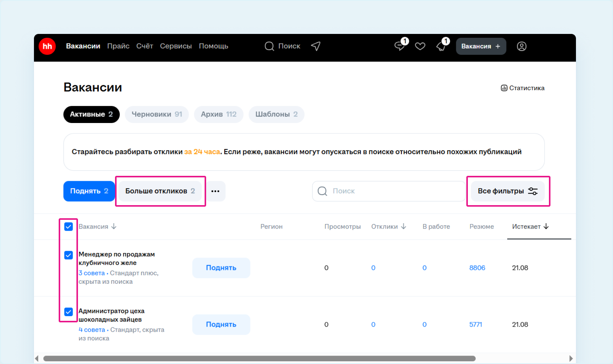Click Больше откликов button
The image size is (613, 364).
[160, 191]
